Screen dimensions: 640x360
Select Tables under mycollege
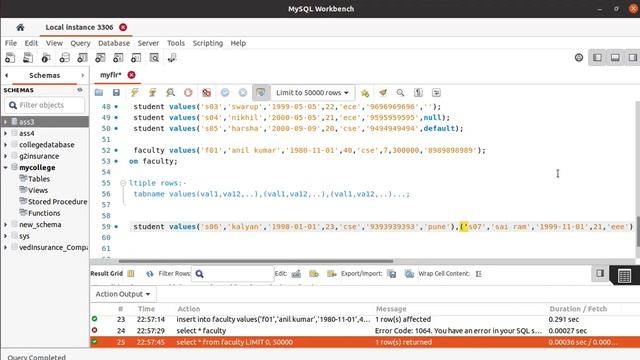click(39, 179)
